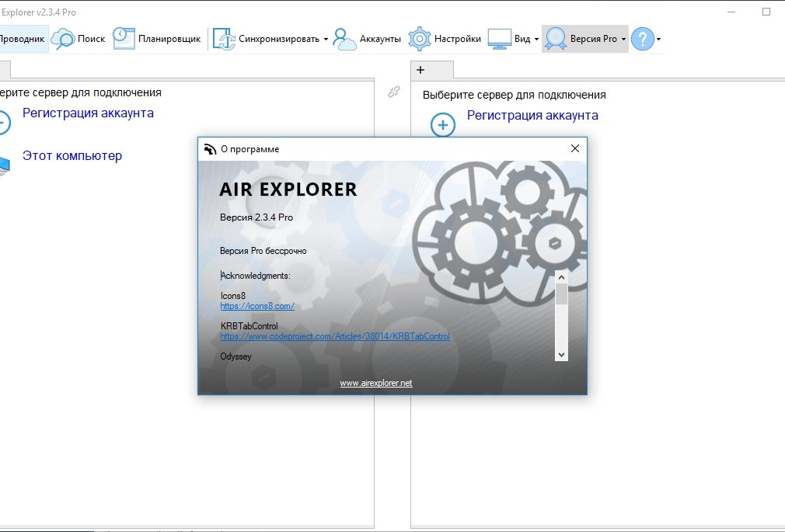Open the KRBTabControl codeproject link
The height and width of the screenshot is (532, 785).
point(335,336)
